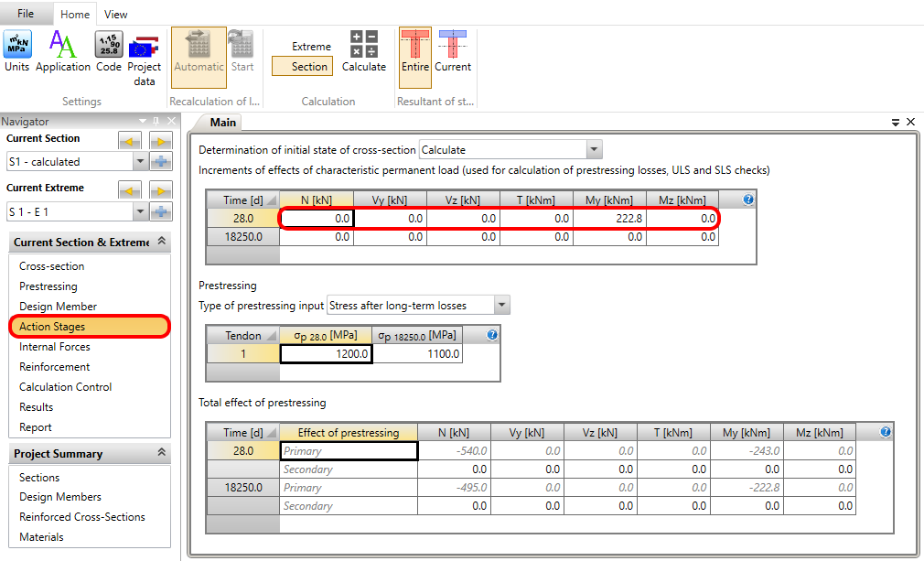Open Internal Forces in navigator
The width and height of the screenshot is (924, 561).
55,347
